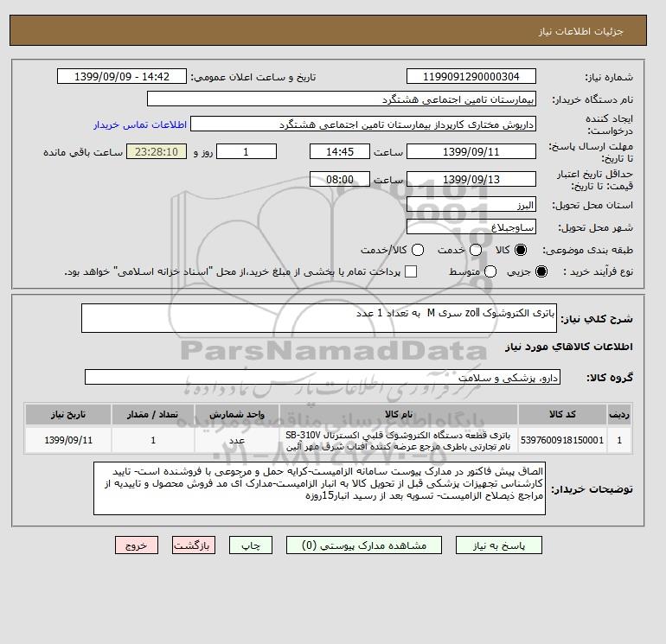Viewport: 666px width, 644px height.
Task: Click the price validity date 1399/09/13
Action: pos(471,179)
